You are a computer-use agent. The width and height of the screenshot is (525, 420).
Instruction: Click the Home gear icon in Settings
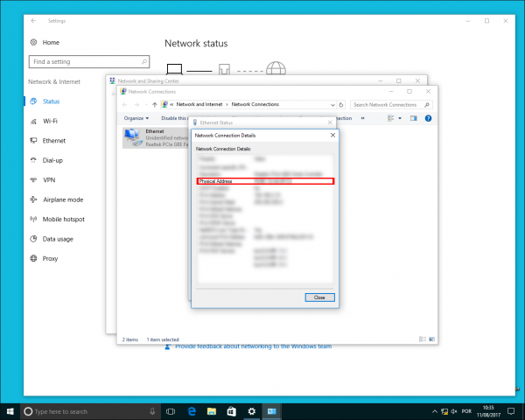coord(33,42)
